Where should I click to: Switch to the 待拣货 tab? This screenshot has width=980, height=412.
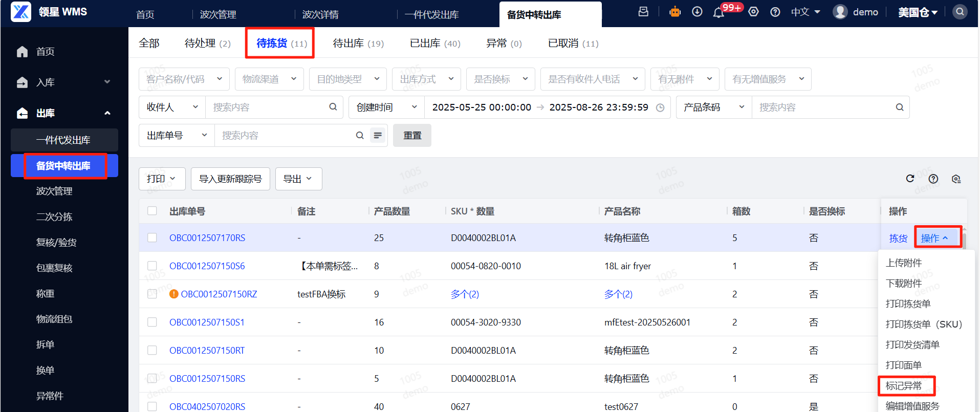pos(281,43)
